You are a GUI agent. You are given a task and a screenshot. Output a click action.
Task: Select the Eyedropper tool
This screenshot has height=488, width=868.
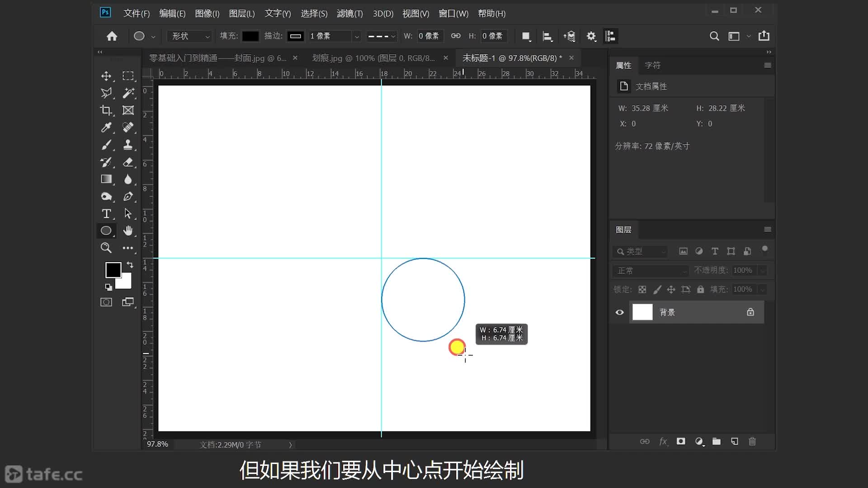pyautogui.click(x=106, y=127)
